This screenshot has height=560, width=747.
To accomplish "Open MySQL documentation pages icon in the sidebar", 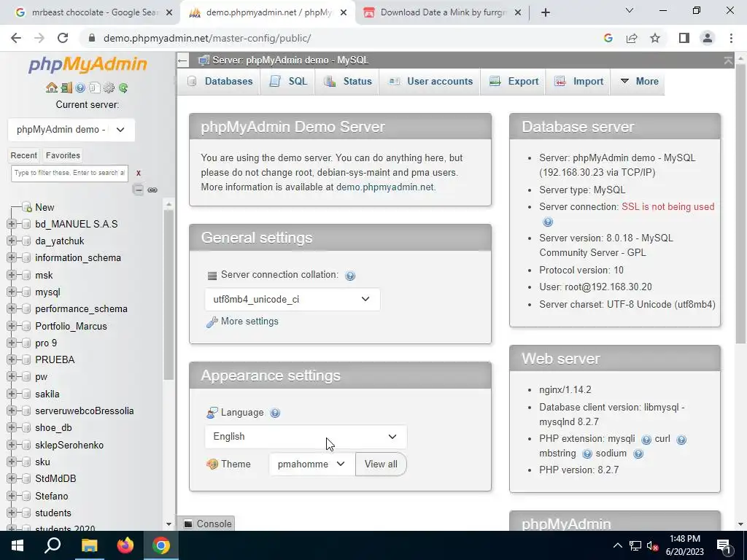I will (94, 87).
